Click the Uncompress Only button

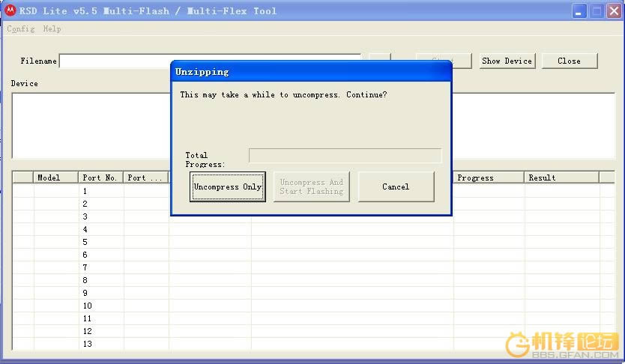coord(228,186)
